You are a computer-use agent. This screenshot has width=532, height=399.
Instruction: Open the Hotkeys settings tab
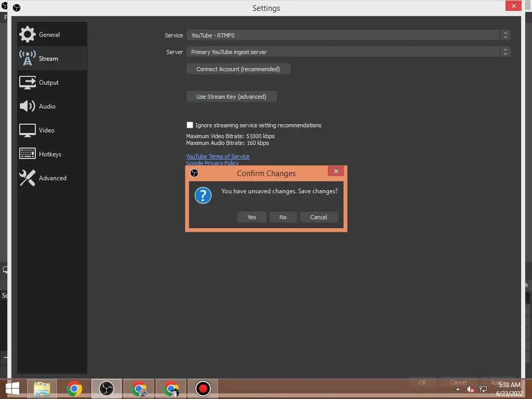(52, 154)
